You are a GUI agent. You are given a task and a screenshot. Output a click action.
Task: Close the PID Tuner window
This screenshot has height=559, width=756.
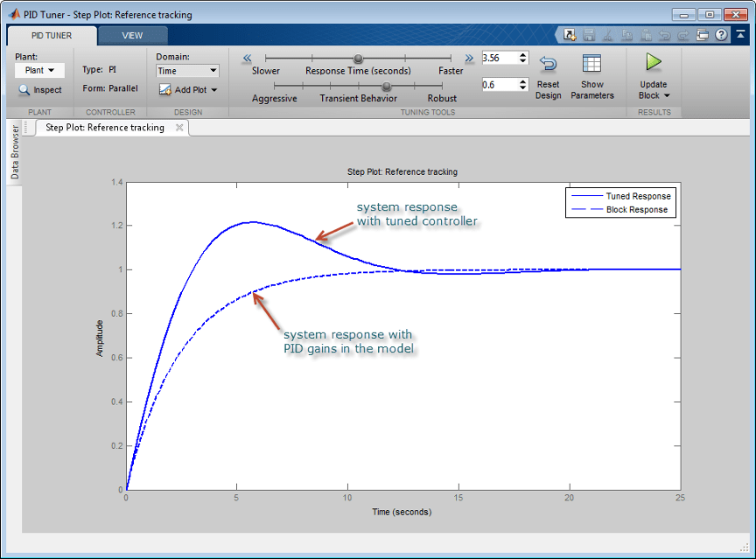coord(736,15)
